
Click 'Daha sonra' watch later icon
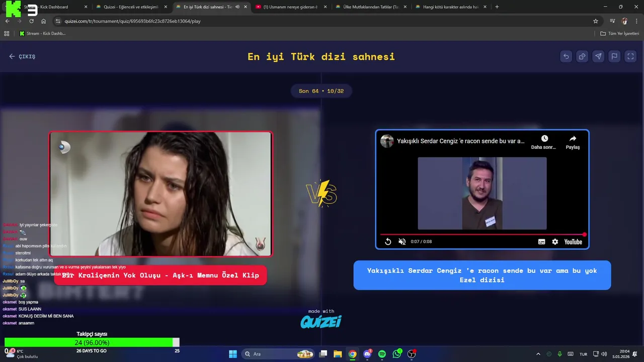pos(544,139)
